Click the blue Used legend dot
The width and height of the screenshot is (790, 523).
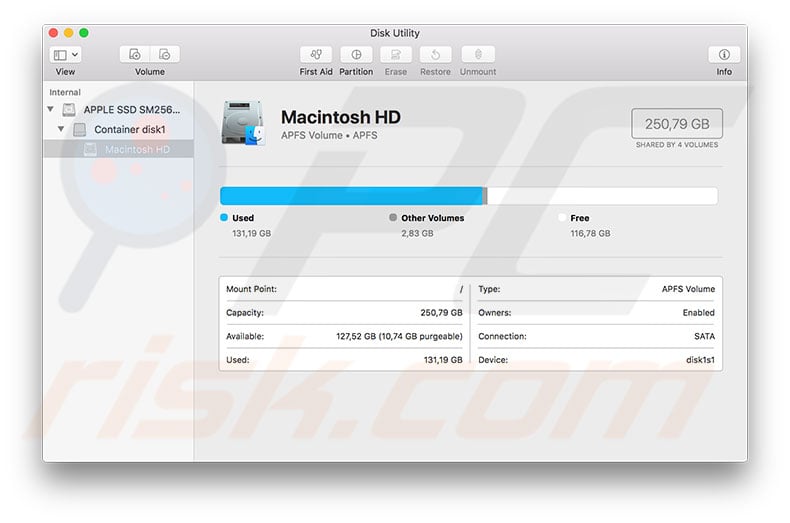point(224,217)
